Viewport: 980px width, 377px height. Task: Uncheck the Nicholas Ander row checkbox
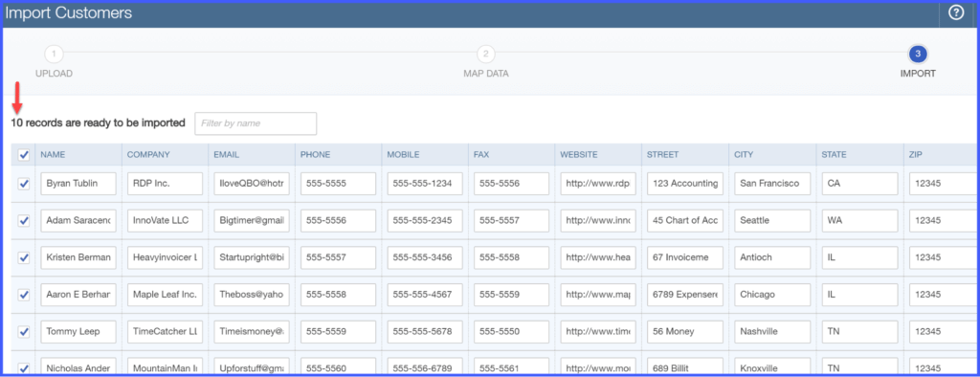pos(24,368)
